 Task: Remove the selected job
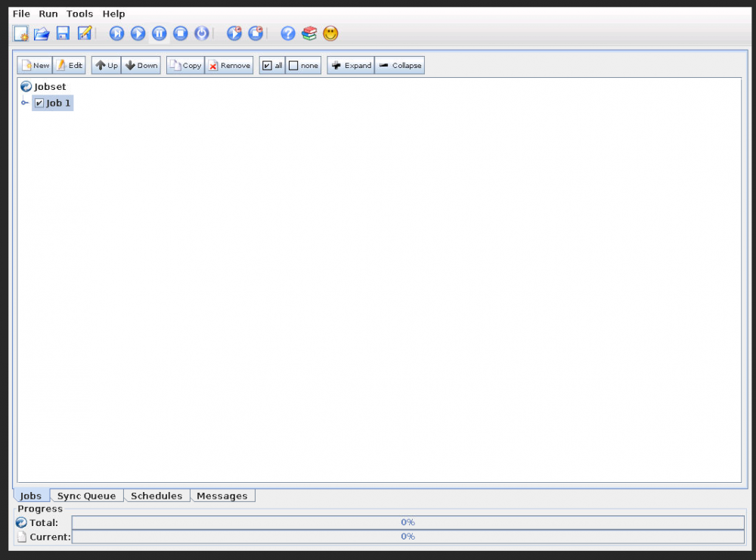point(229,65)
